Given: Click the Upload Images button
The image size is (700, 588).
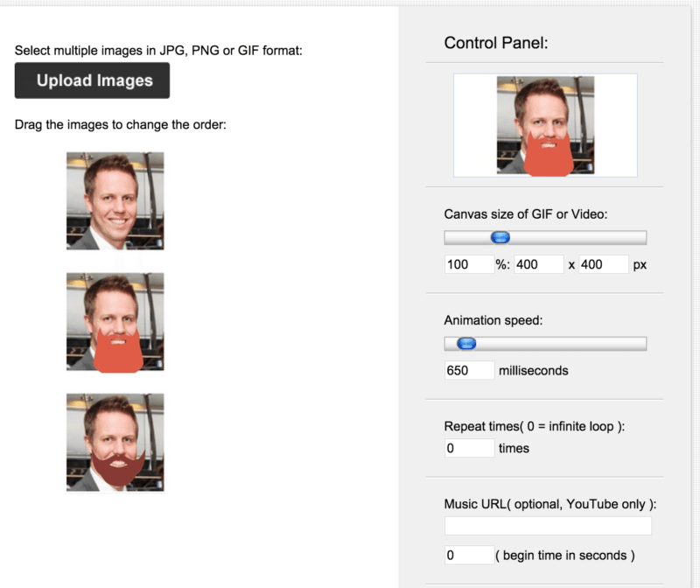Looking at the screenshot, I should click(92, 80).
